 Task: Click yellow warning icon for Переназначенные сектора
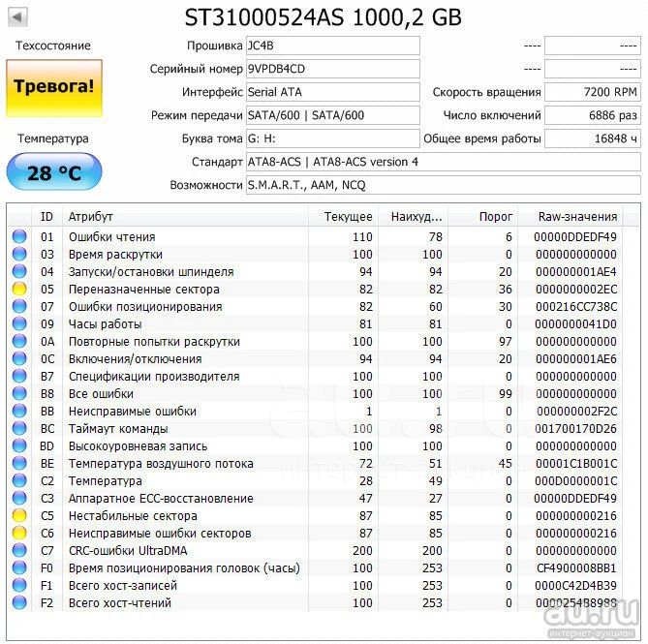[19, 289]
